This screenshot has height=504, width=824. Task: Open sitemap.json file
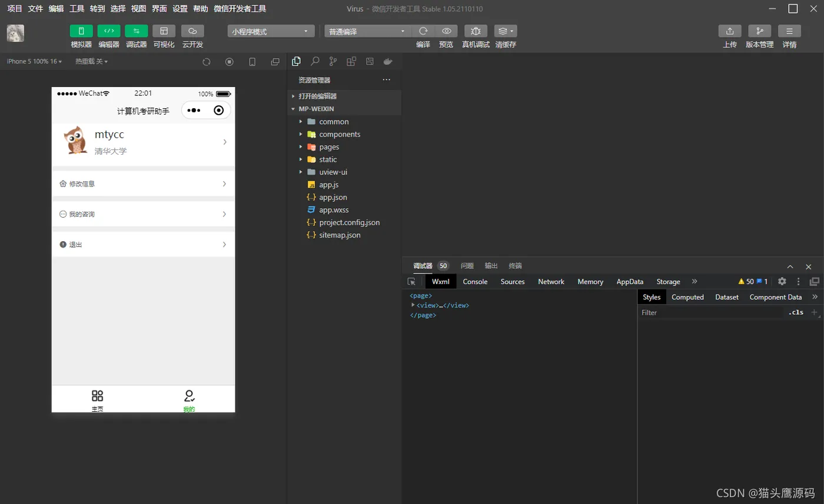pos(344,235)
